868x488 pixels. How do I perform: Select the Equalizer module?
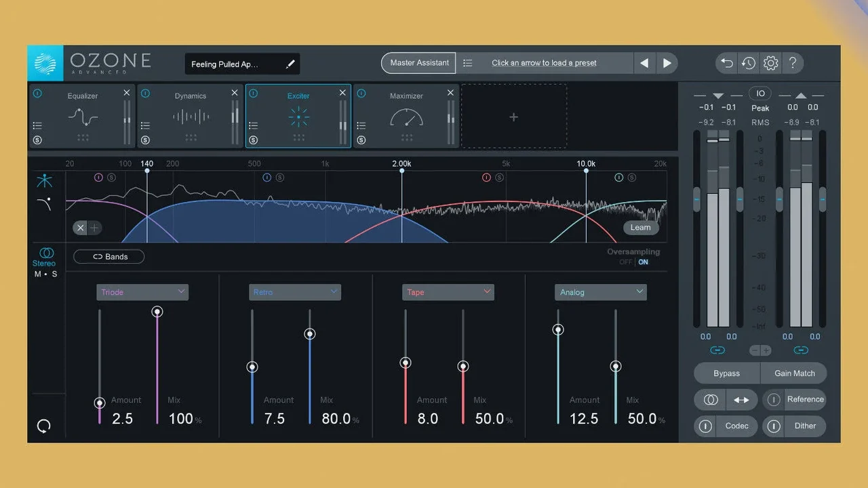coord(82,116)
